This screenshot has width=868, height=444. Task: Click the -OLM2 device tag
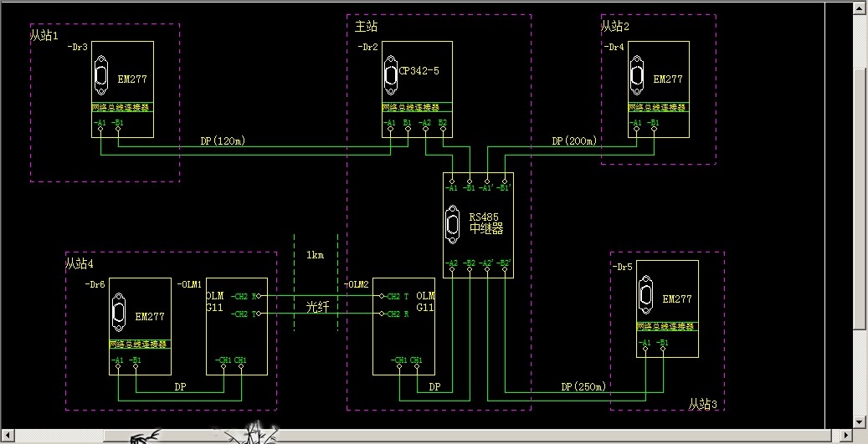357,285
